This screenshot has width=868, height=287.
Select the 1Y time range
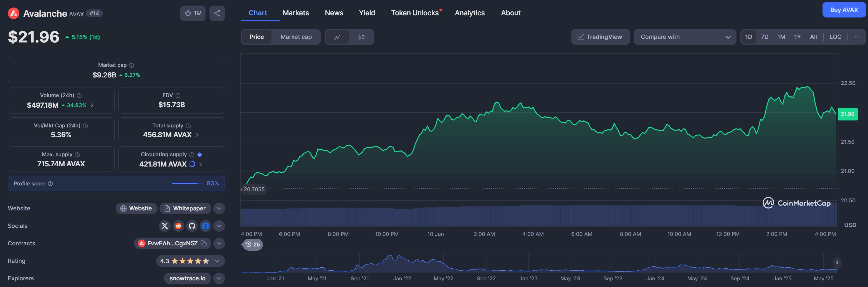[x=797, y=37]
